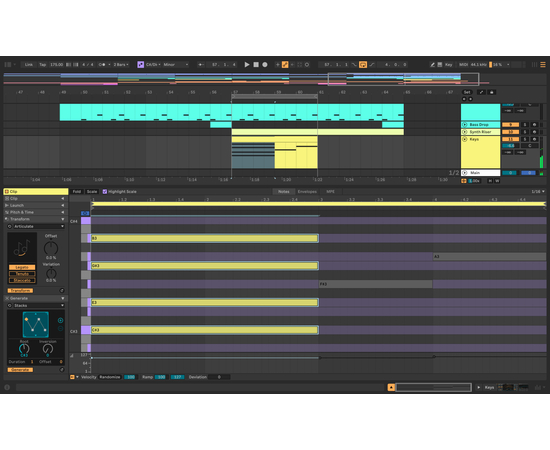Switch to the MPE tab

[330, 192]
